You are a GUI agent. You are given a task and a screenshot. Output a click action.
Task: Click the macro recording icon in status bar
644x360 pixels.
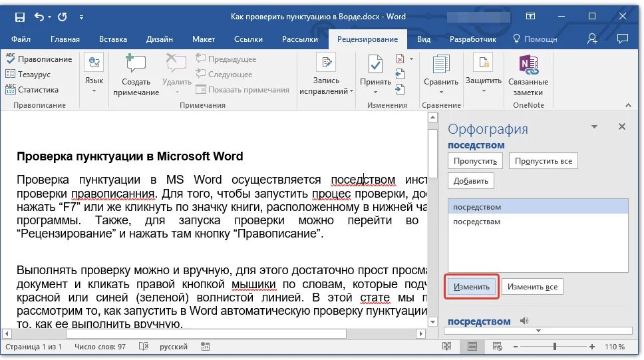tap(206, 347)
